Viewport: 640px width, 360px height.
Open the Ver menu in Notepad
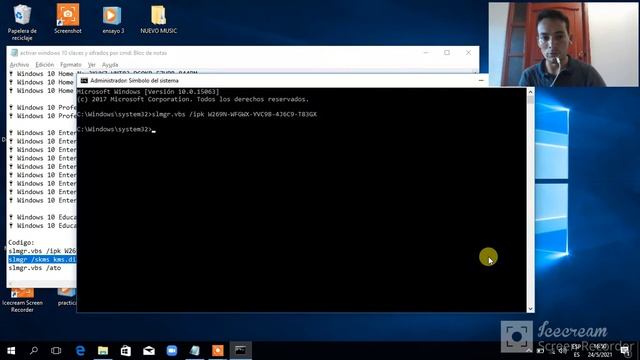[91, 64]
